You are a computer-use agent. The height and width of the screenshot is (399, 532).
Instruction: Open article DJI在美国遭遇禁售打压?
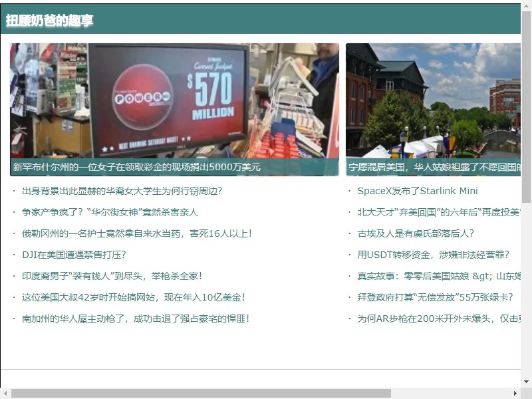point(74,255)
